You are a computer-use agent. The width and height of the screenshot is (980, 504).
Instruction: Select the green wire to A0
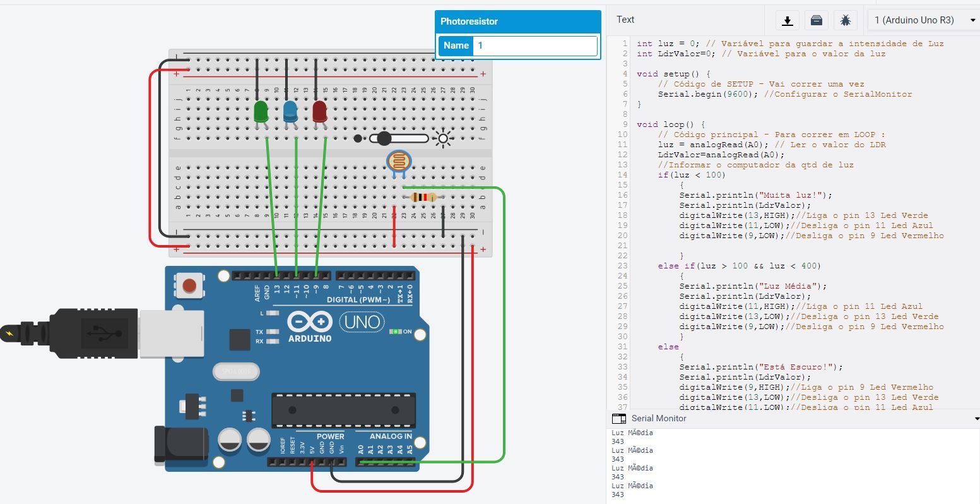coord(504,325)
